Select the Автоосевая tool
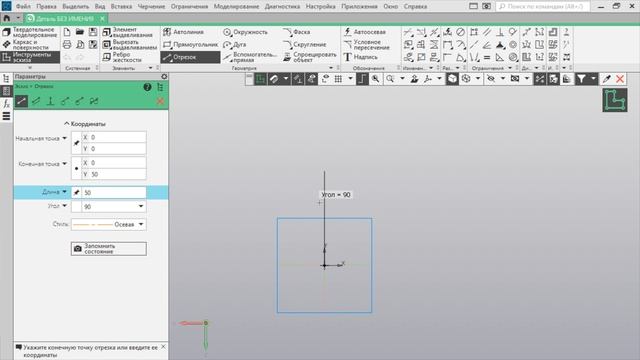This screenshot has width=640, height=360. point(364,32)
